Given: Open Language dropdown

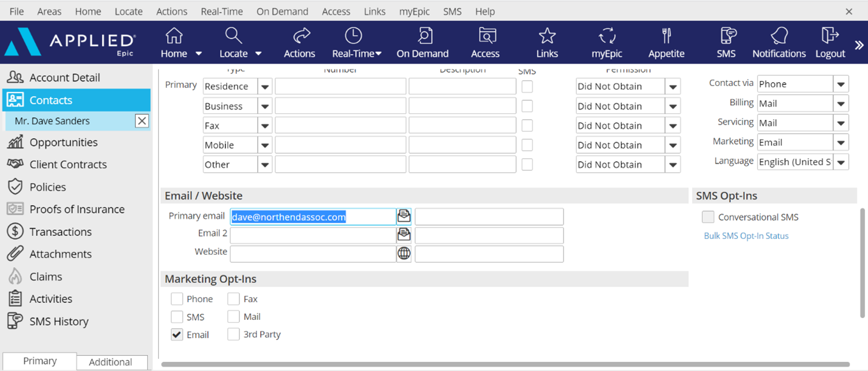Looking at the screenshot, I should point(841,162).
